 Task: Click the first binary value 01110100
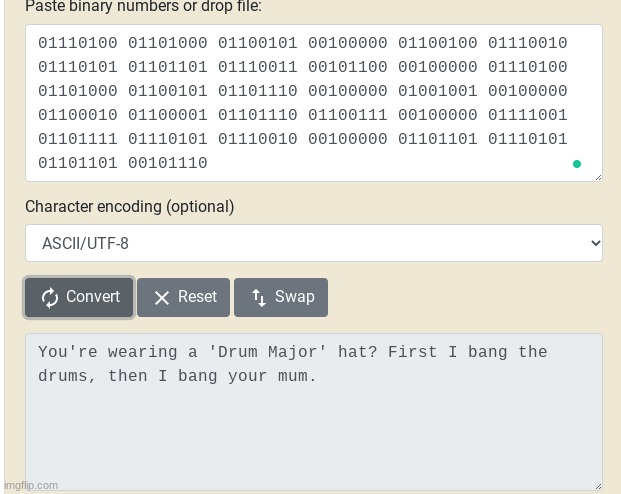click(x=78, y=43)
